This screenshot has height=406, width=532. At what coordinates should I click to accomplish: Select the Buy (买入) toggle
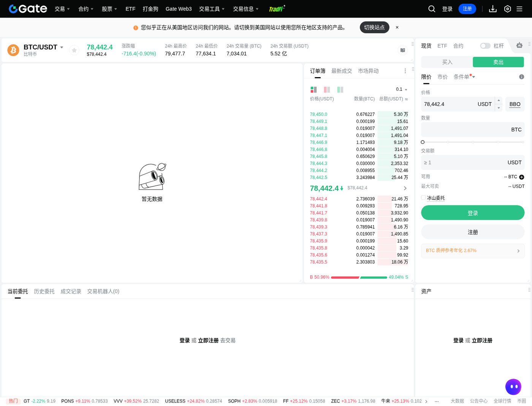447,62
